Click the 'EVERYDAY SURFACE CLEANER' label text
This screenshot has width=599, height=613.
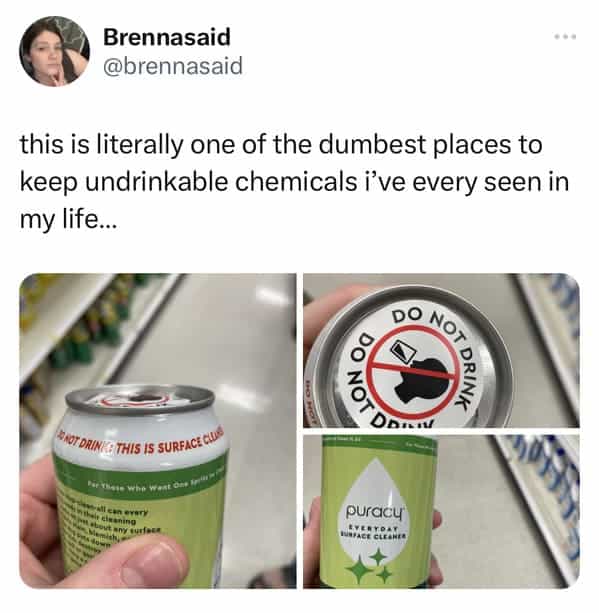375,532
